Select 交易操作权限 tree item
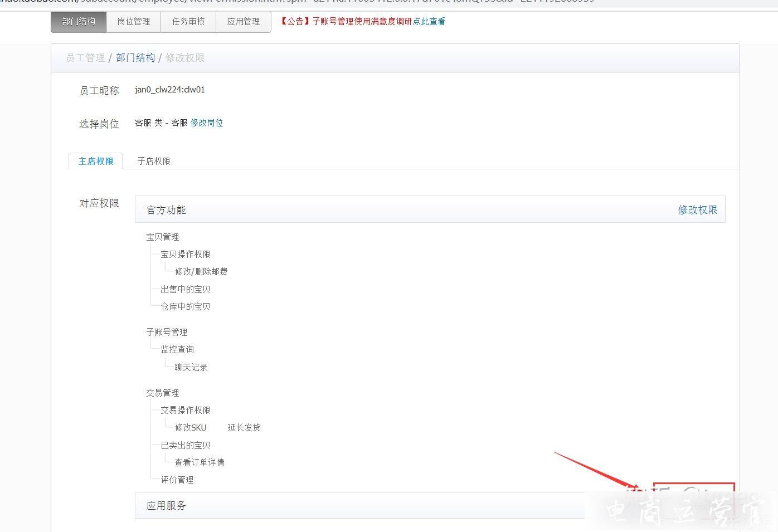 (186, 410)
